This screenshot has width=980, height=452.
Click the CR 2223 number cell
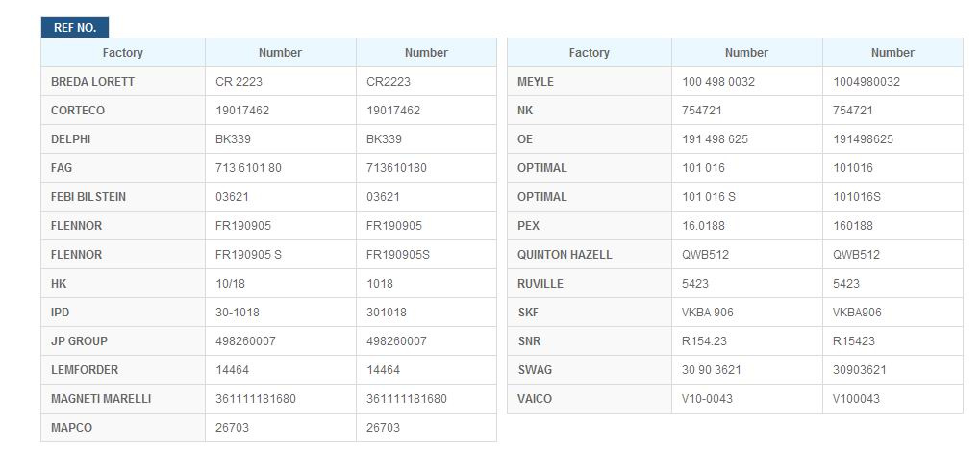tap(281, 82)
